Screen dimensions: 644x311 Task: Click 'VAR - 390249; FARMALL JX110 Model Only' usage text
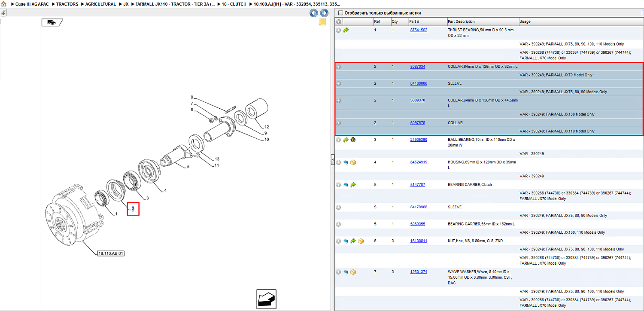point(557,131)
